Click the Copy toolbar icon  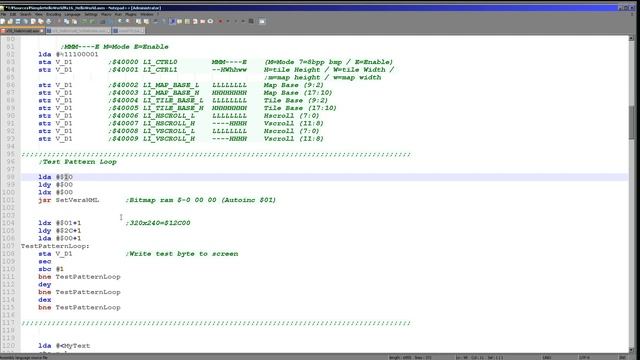[x=67, y=21]
